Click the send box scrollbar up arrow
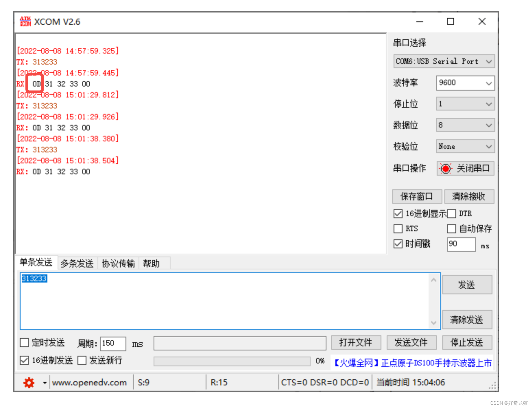This screenshot has height=408, width=532. tap(434, 280)
